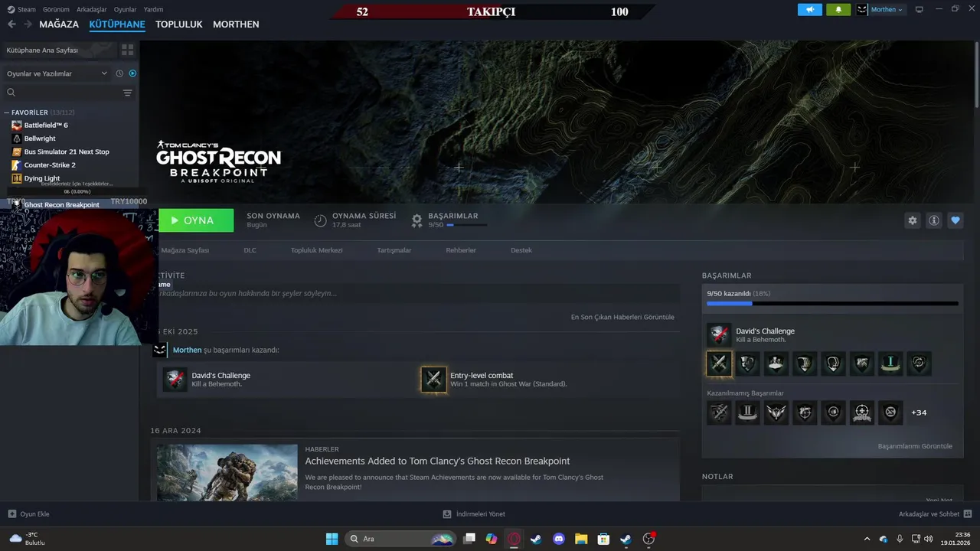Sort library by recent activity clock icon
This screenshot has width=980, height=551.
pyautogui.click(x=119, y=73)
